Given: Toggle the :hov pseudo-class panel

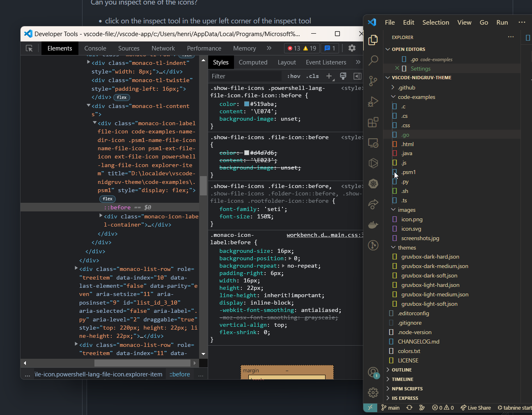Looking at the screenshot, I should click(294, 76).
